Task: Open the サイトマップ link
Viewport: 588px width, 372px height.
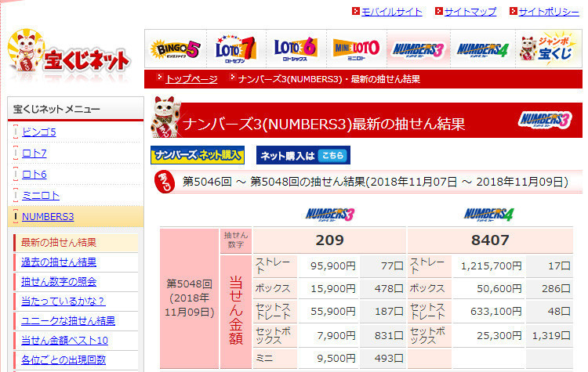Action: click(x=470, y=12)
